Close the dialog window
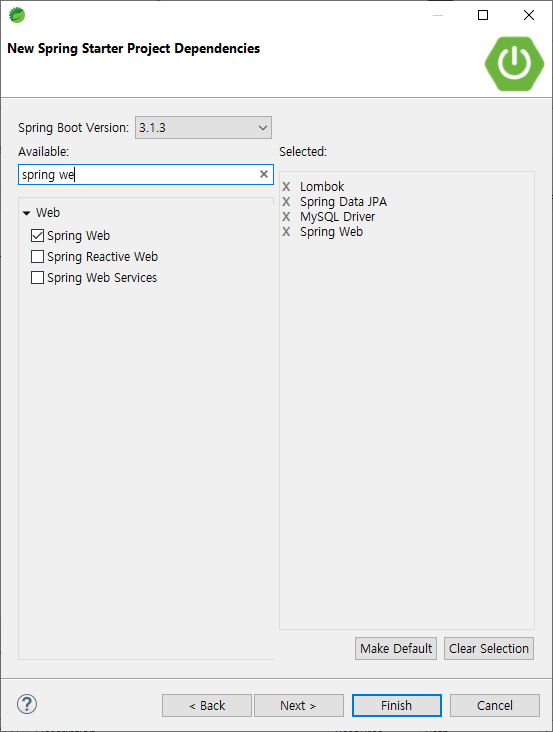 [529, 15]
